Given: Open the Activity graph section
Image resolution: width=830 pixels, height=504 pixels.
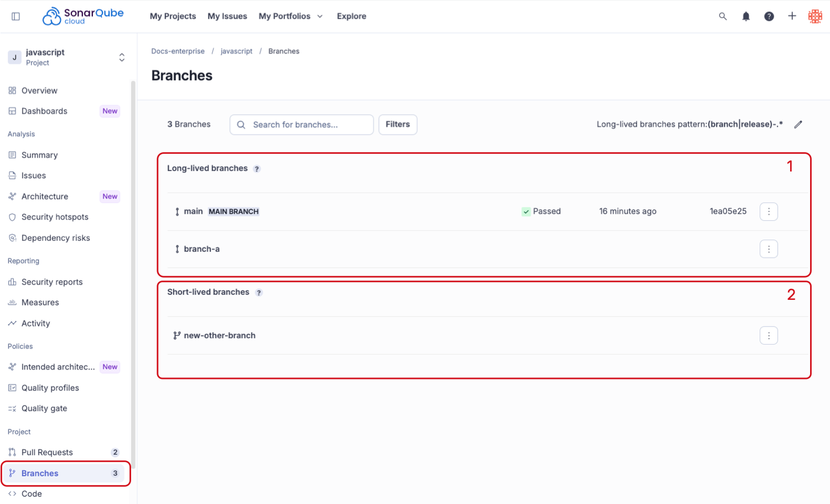Looking at the screenshot, I should 36,323.
